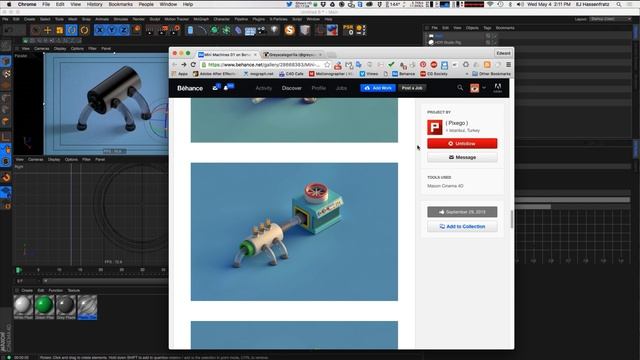Click the appreciate button dated September 29
640x360 pixels.
[462, 212]
